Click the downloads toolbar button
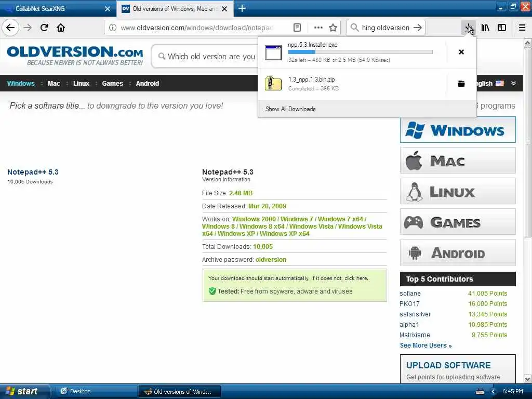 [x=469, y=28]
